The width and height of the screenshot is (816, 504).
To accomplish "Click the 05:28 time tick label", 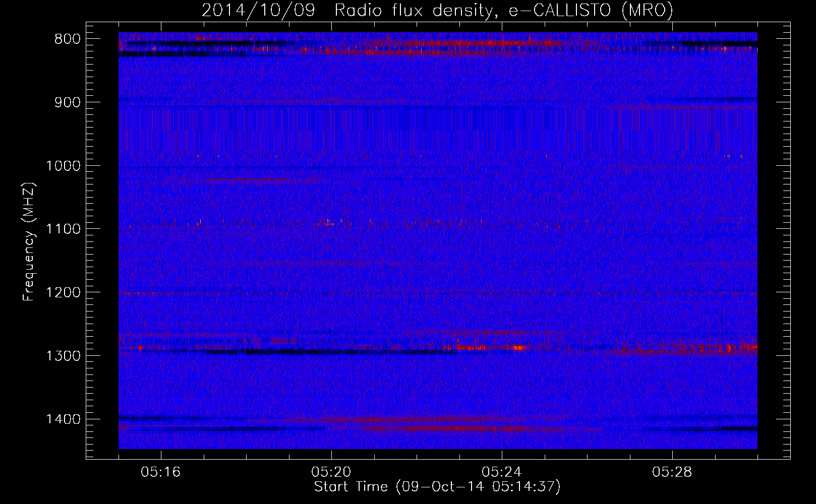I will pyautogui.click(x=672, y=472).
